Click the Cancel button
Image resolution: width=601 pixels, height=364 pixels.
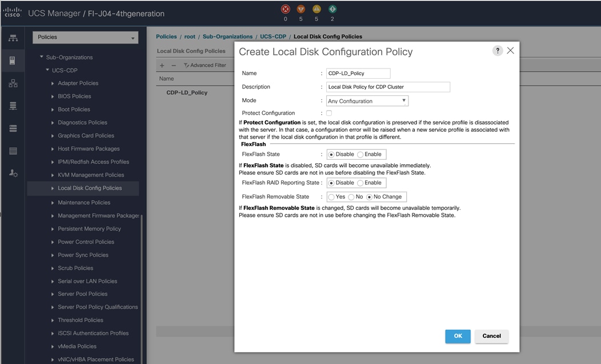(x=491, y=336)
